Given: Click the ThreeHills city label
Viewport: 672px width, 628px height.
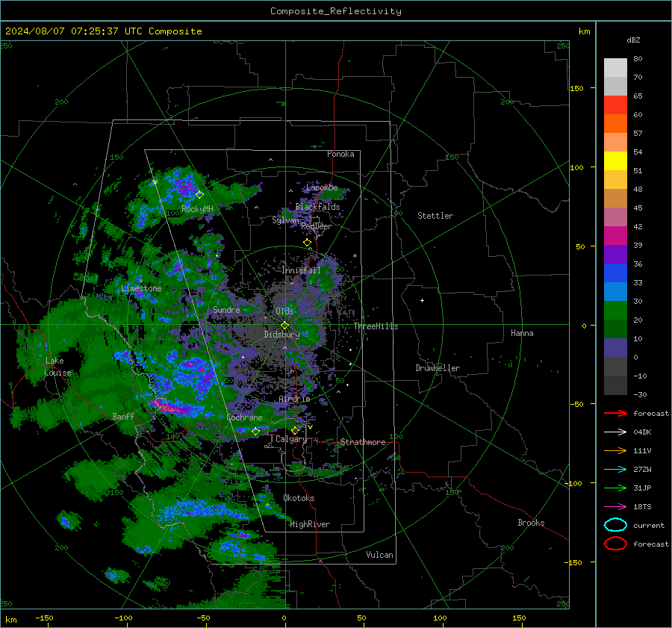Looking at the screenshot, I should click(x=376, y=326).
